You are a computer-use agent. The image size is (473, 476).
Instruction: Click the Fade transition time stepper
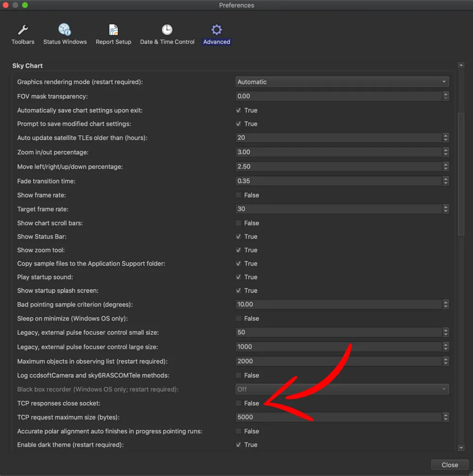446,181
